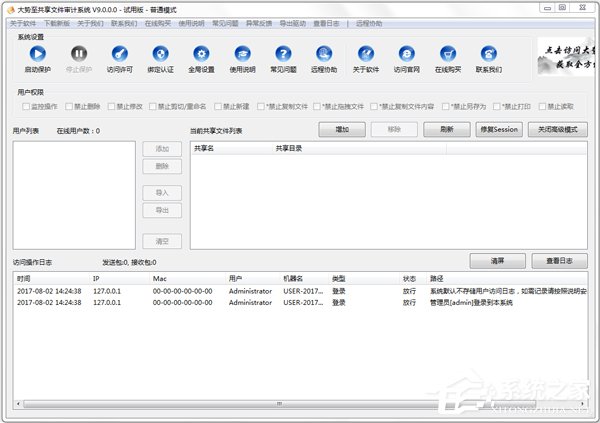The image size is (600, 423).
Task: Click the 停止保护 pause icon
Action: (79, 54)
